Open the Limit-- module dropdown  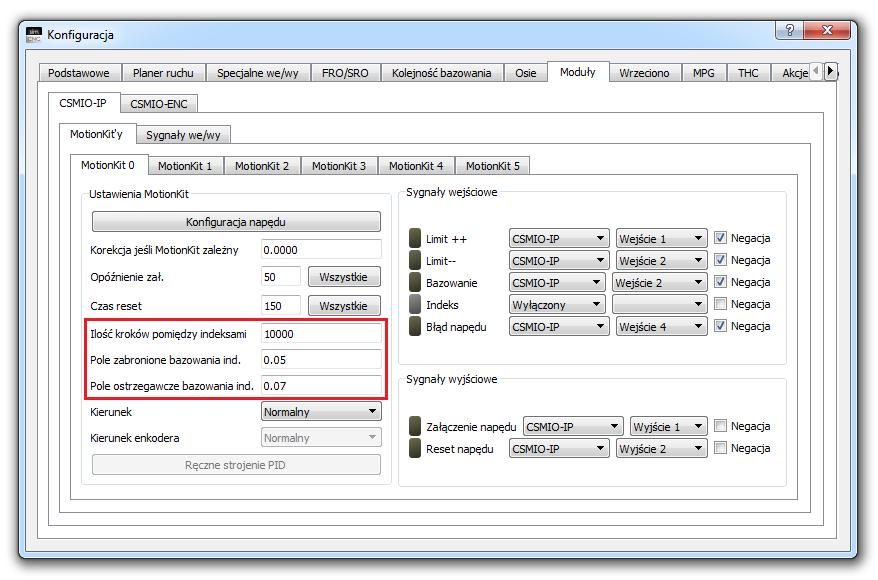(559, 261)
